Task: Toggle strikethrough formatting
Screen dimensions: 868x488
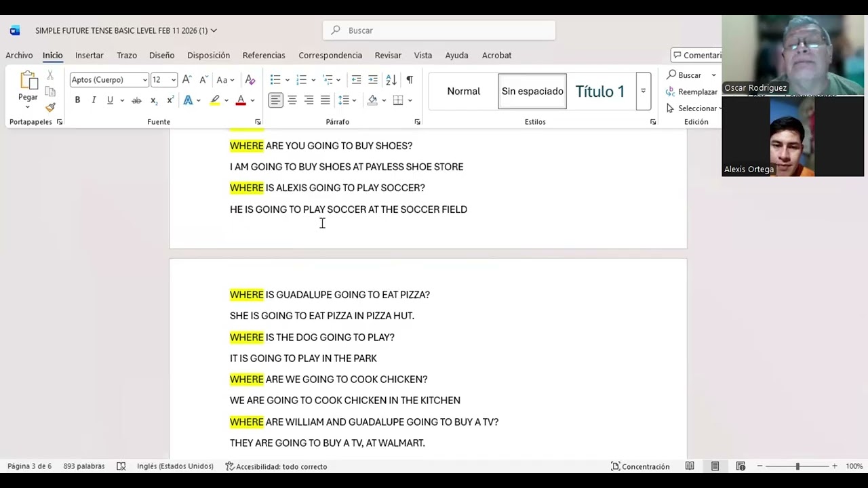Action: tap(136, 100)
